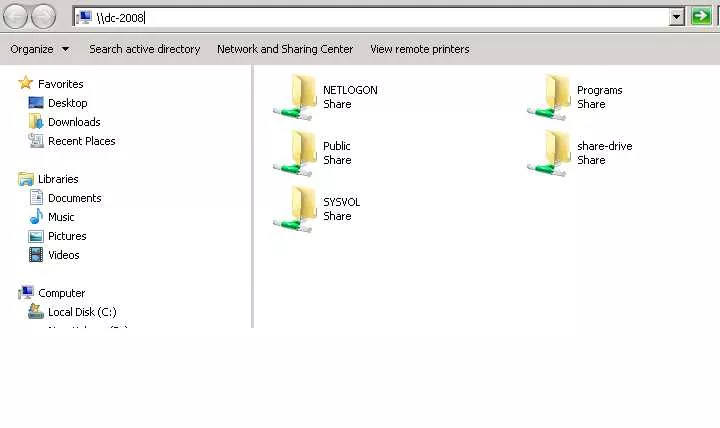The image size is (720, 428).
Task: Open the Documents library
Action: click(x=74, y=198)
